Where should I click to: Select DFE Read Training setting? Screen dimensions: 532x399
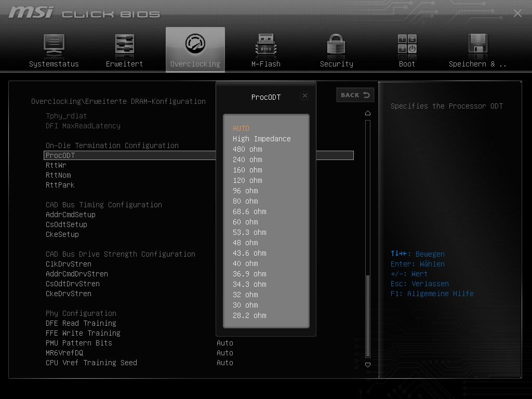tap(81, 323)
